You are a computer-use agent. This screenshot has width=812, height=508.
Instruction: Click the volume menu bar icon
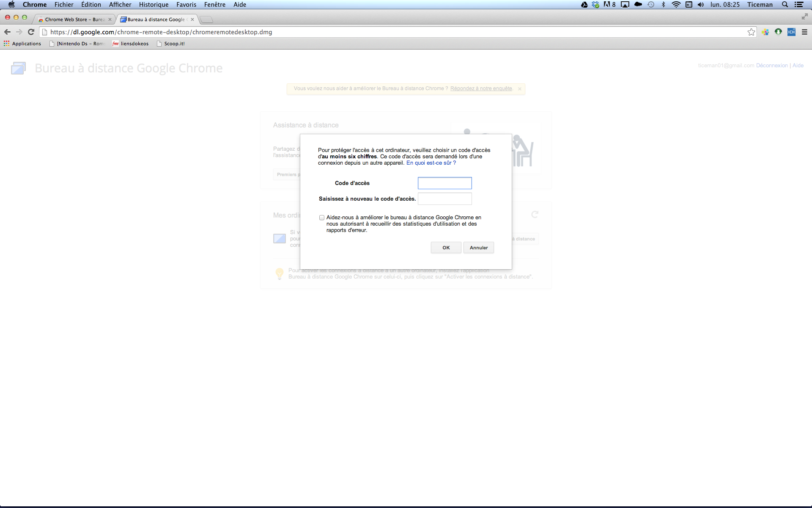[x=701, y=5]
